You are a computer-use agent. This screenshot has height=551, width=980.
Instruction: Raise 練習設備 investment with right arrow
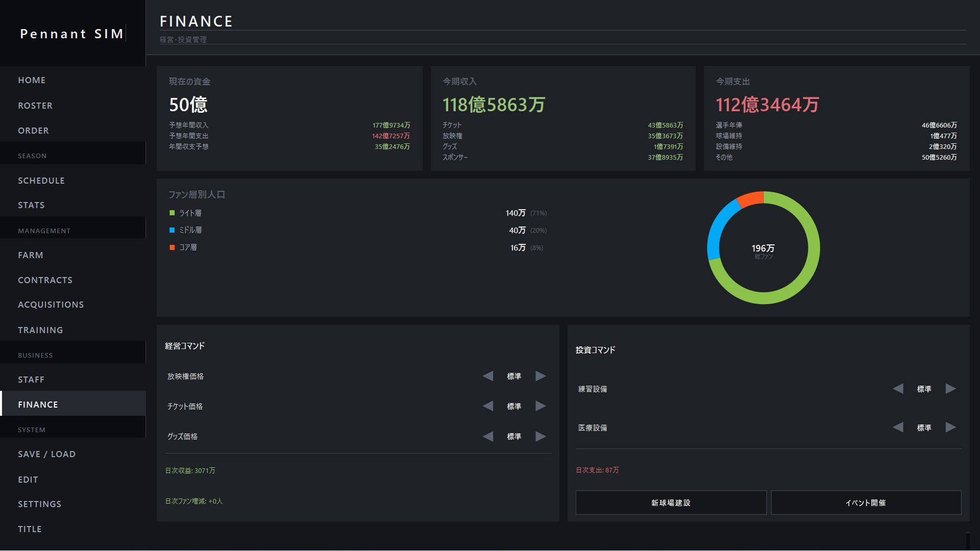coord(950,389)
